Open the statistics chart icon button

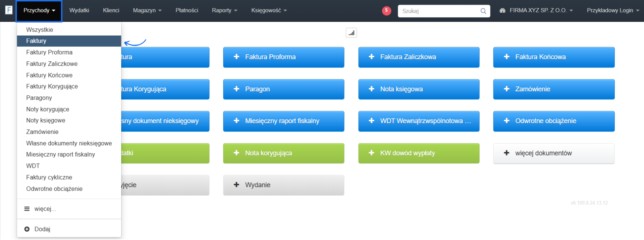(x=351, y=33)
